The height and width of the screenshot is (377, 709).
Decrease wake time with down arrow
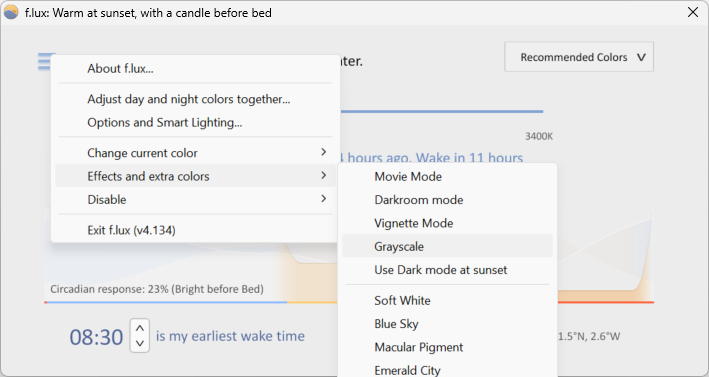coord(140,343)
